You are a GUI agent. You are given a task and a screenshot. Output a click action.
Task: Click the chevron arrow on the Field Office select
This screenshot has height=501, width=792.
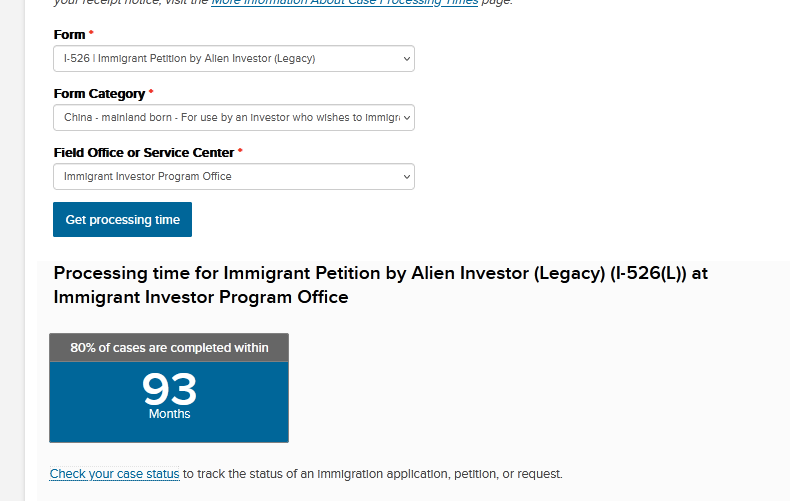(x=406, y=177)
